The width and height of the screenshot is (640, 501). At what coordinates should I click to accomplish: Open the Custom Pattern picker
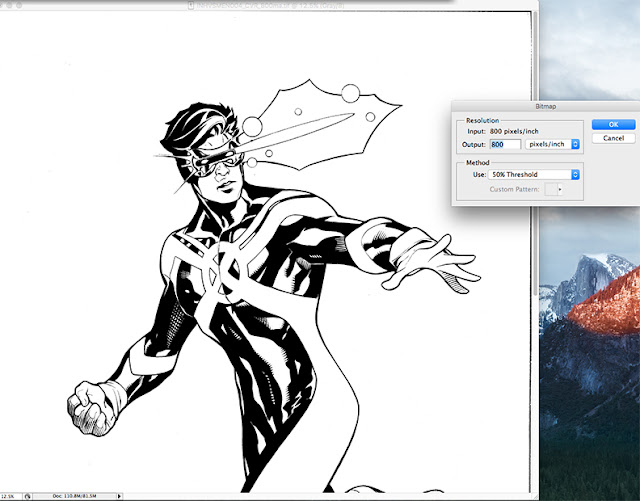(x=553, y=189)
